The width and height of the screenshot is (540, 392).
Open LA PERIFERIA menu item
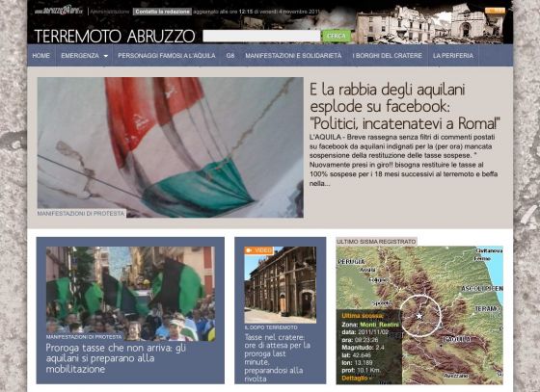pyautogui.click(x=453, y=55)
